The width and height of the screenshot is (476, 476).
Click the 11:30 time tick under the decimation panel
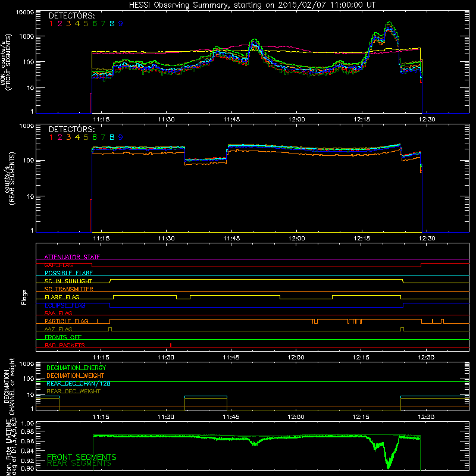pyautogui.click(x=166, y=417)
